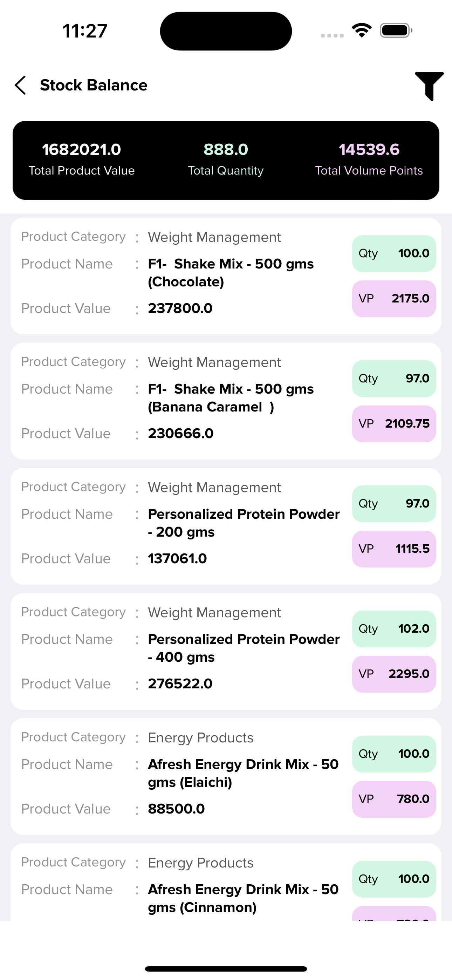
Task: Select Personalized Protein Powder 400 gms item
Action: click(x=226, y=652)
